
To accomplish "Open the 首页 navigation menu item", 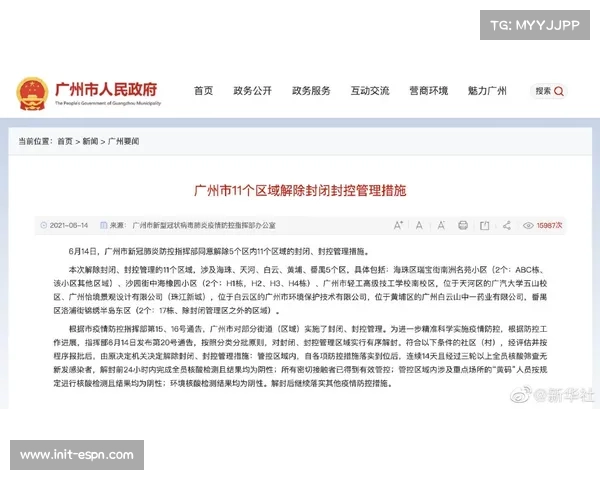I will [x=203, y=91].
